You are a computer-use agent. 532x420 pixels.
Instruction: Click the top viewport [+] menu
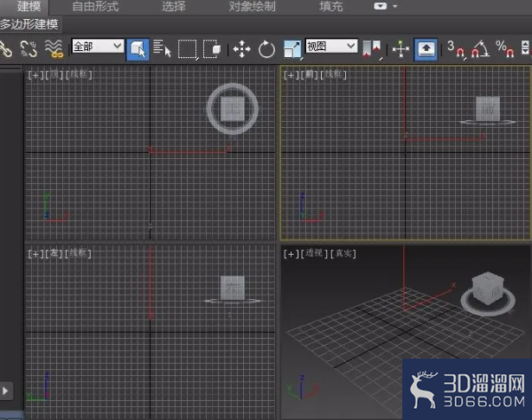click(x=35, y=74)
